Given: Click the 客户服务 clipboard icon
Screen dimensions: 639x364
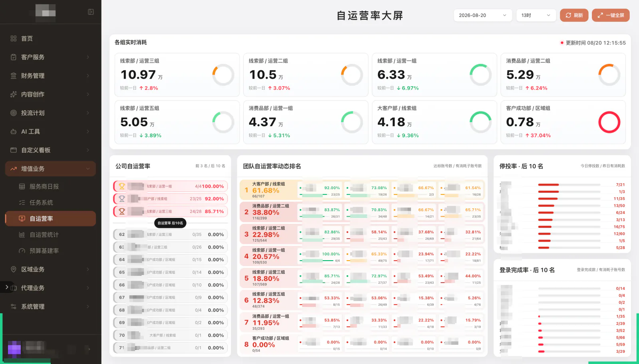Looking at the screenshot, I should 14,57.
